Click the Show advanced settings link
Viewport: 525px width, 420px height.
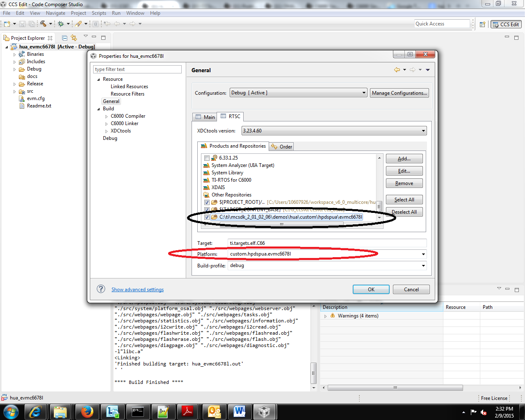click(137, 290)
